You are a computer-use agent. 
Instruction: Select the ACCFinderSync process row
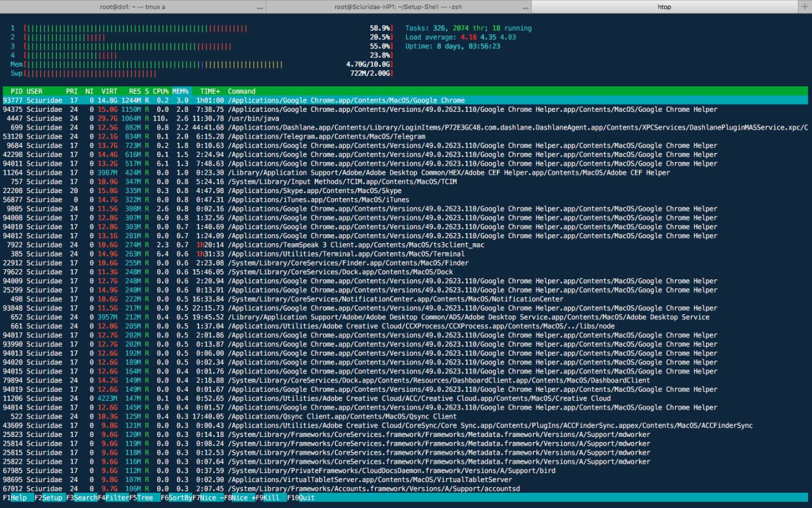coord(406,425)
